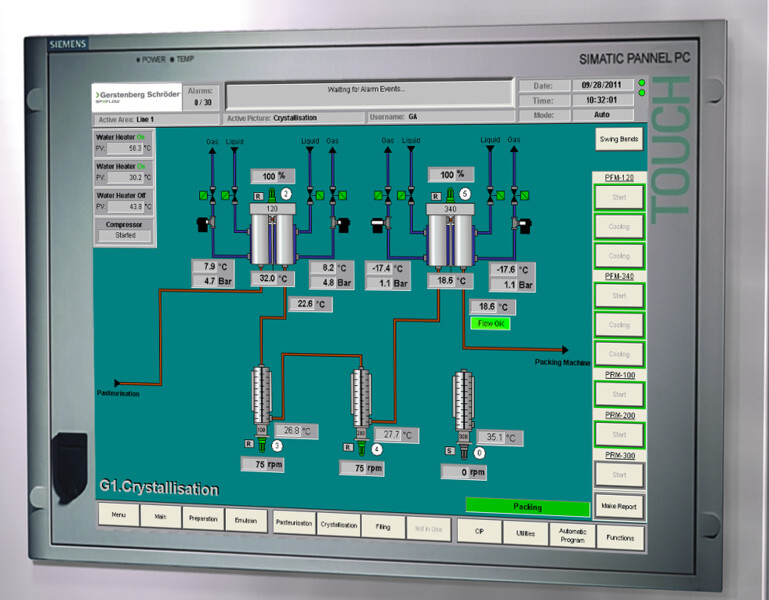This screenshot has width=769, height=600.
Task: Click green motor icon on unit 120
Action: [271, 193]
